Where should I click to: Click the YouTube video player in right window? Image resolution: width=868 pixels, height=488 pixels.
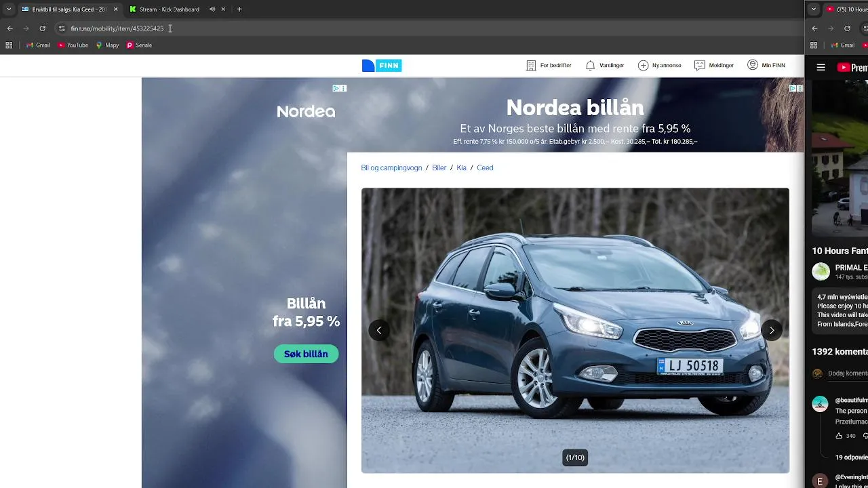click(840, 157)
